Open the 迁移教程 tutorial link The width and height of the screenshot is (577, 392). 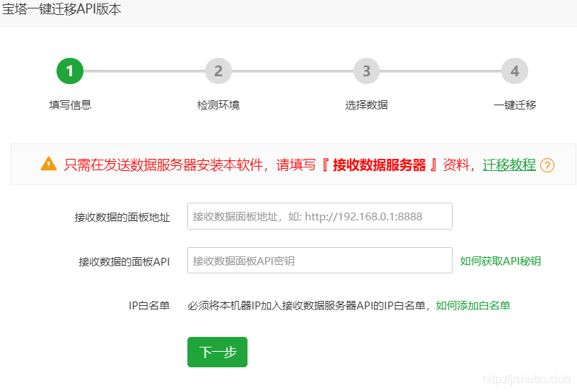(509, 165)
